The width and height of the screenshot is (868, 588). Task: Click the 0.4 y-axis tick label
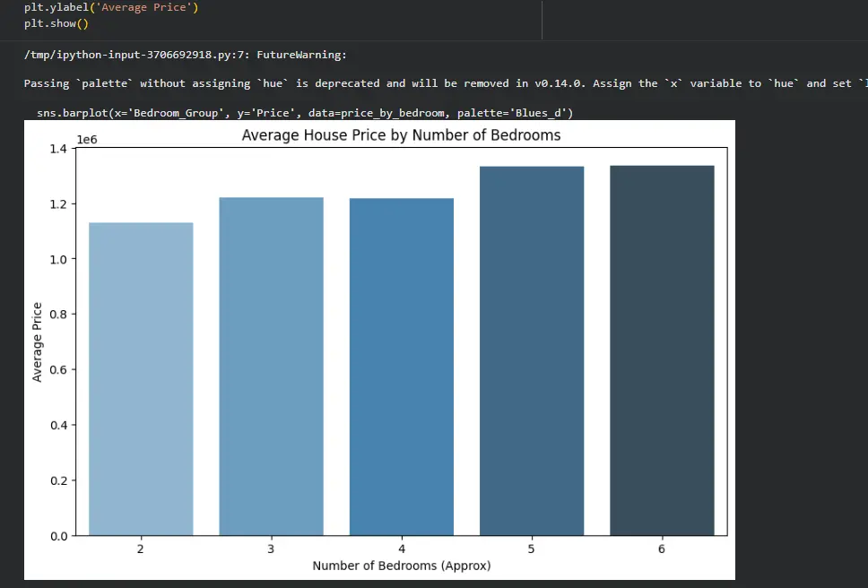point(58,426)
